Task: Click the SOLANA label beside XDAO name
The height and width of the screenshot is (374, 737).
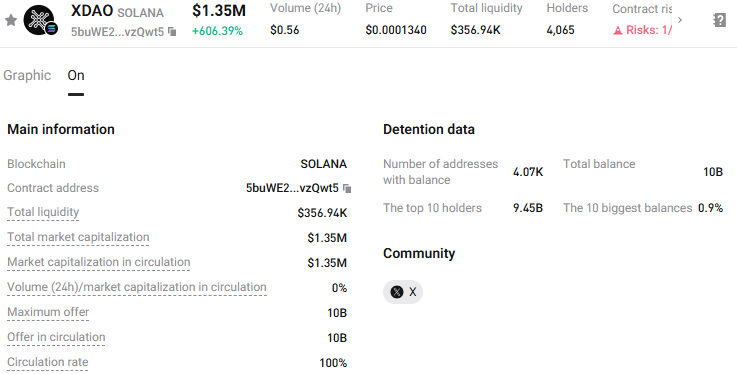Action: coord(140,13)
